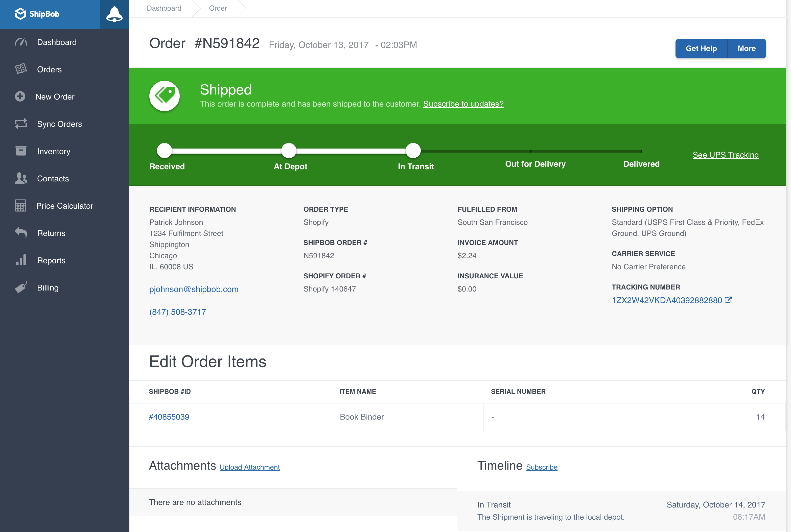Click the At Depot progress marker
Viewport: 791px width, 532px height.
(x=289, y=151)
